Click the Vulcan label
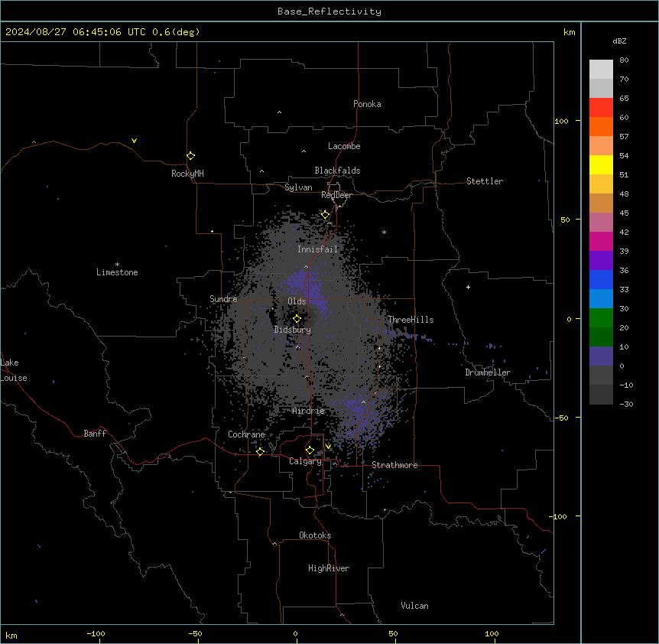Image resolution: width=659 pixels, height=644 pixels. point(415,606)
